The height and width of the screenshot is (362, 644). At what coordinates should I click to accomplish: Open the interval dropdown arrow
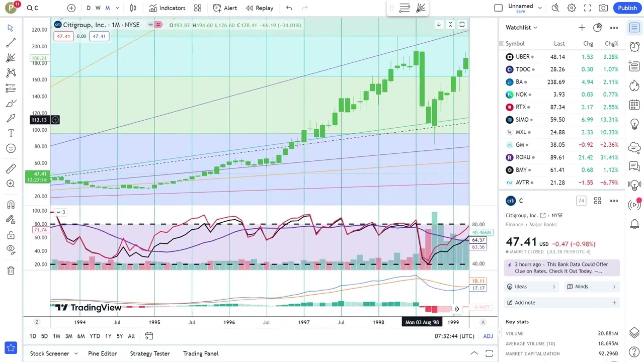pos(117,8)
